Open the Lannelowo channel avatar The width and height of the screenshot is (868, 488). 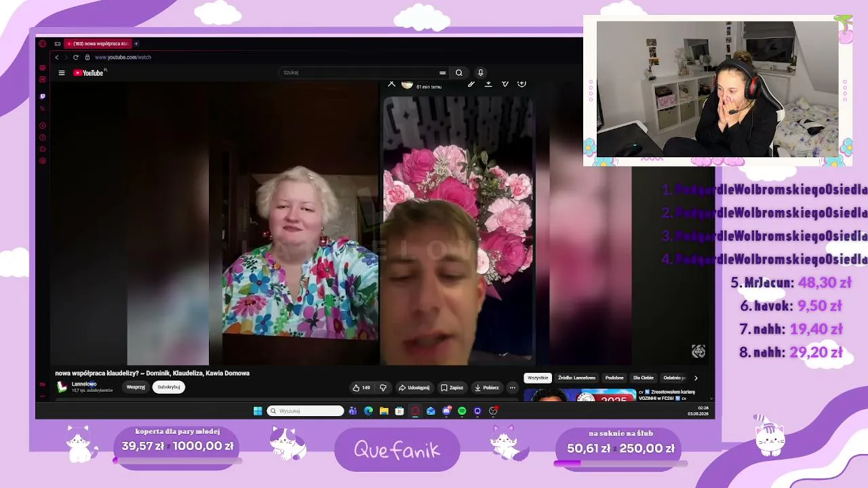pos(62,387)
